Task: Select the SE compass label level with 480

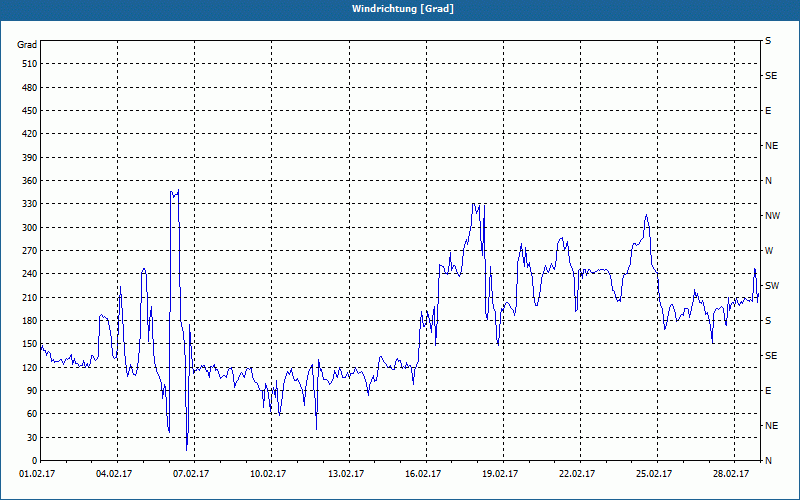Action: (x=771, y=76)
